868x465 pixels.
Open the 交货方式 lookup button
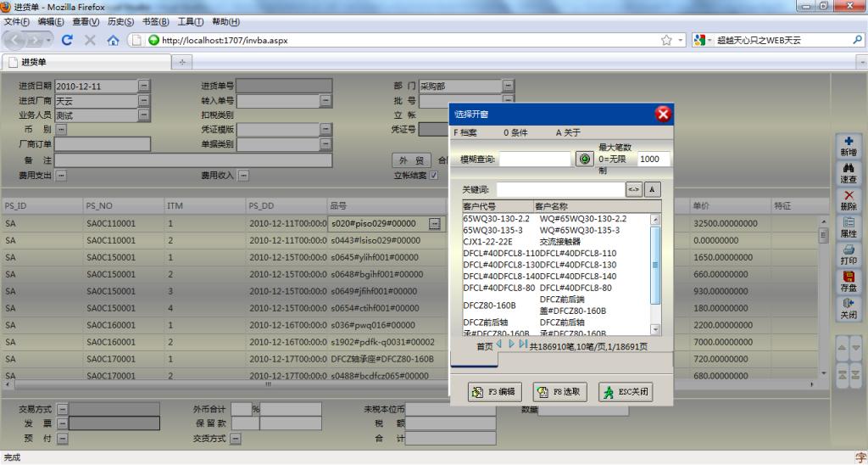pyautogui.click(x=236, y=439)
